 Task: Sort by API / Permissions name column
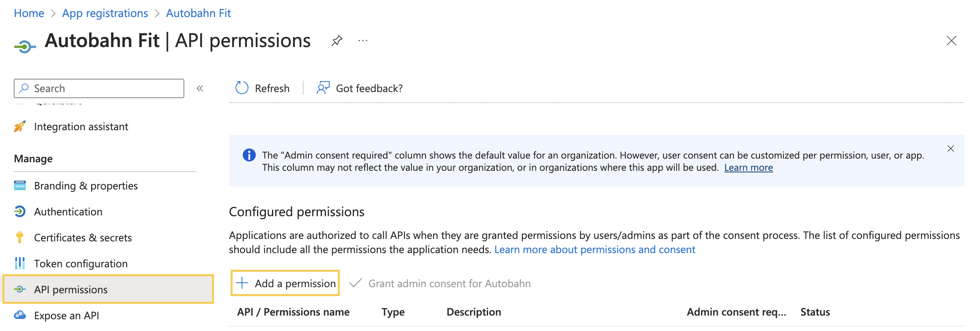click(x=293, y=312)
